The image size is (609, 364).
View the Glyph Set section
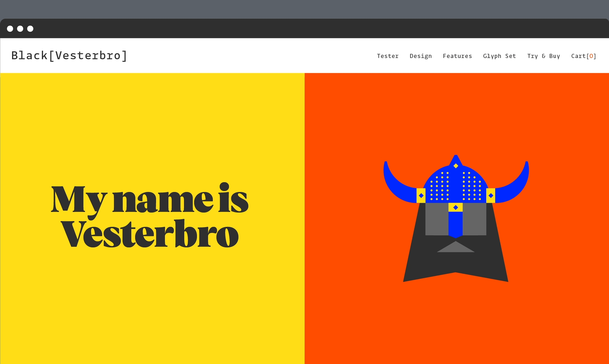coord(500,56)
